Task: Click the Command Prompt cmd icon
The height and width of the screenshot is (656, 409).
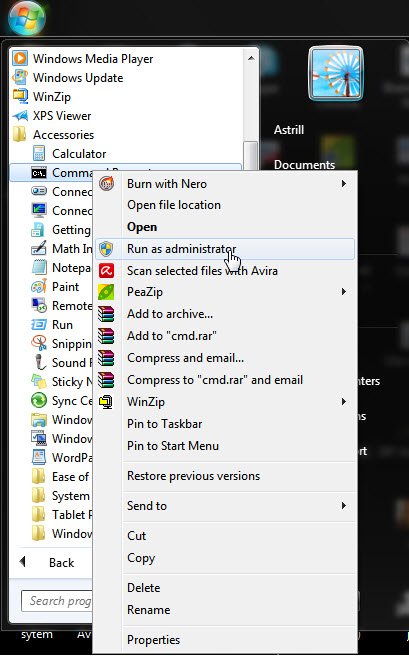Action: point(39,173)
